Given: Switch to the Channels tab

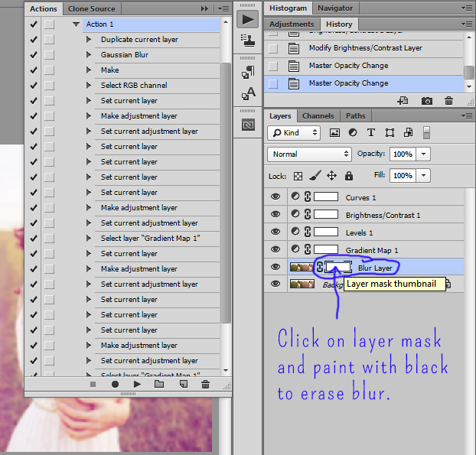Looking at the screenshot, I should pos(318,116).
